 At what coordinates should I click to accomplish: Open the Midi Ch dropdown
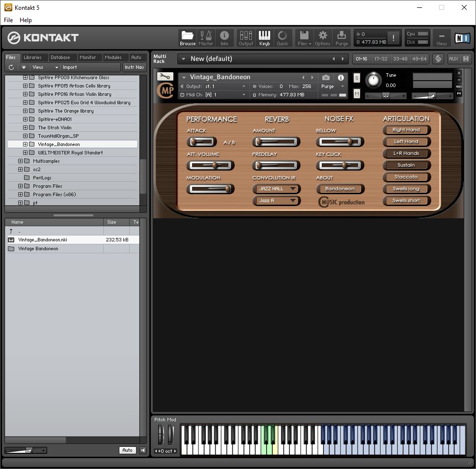pos(213,95)
